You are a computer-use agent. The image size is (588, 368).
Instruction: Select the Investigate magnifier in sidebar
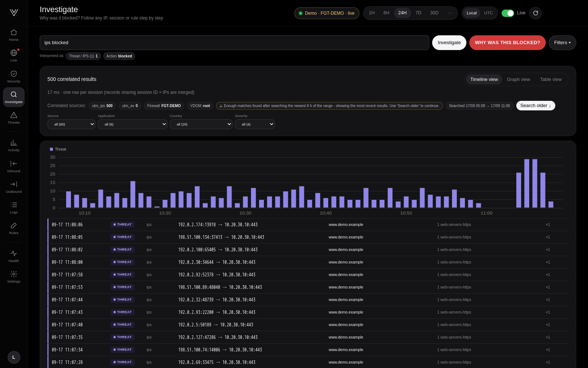[x=14, y=97]
